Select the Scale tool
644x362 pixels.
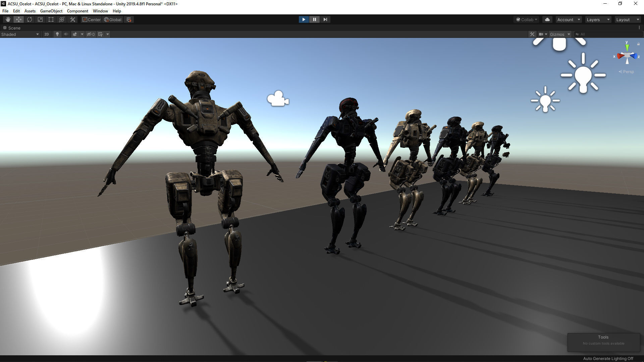point(40,19)
